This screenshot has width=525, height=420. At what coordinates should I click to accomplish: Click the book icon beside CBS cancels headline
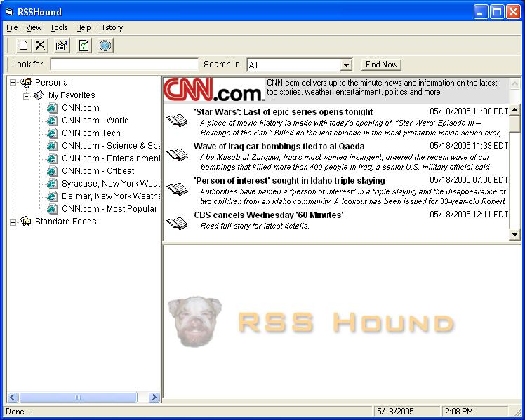point(178,223)
